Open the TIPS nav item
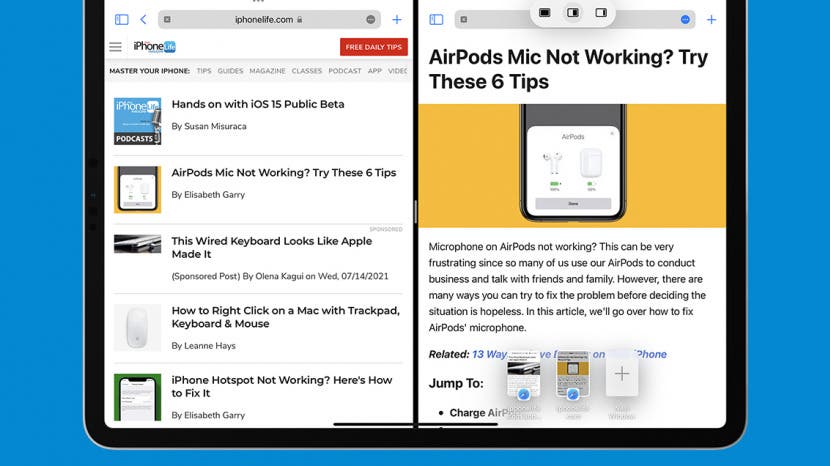The width and height of the screenshot is (830, 466). coord(204,71)
